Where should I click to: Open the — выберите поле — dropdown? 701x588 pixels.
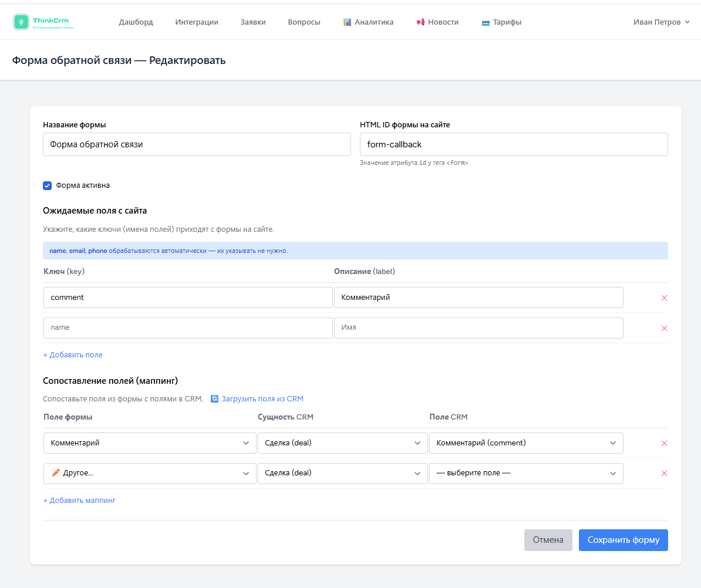[x=526, y=473]
